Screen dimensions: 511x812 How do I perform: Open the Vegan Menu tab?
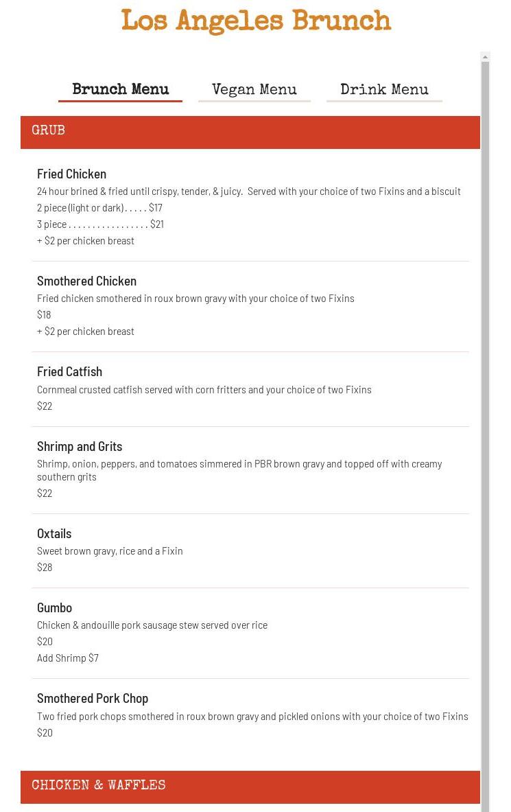pyautogui.click(x=254, y=91)
